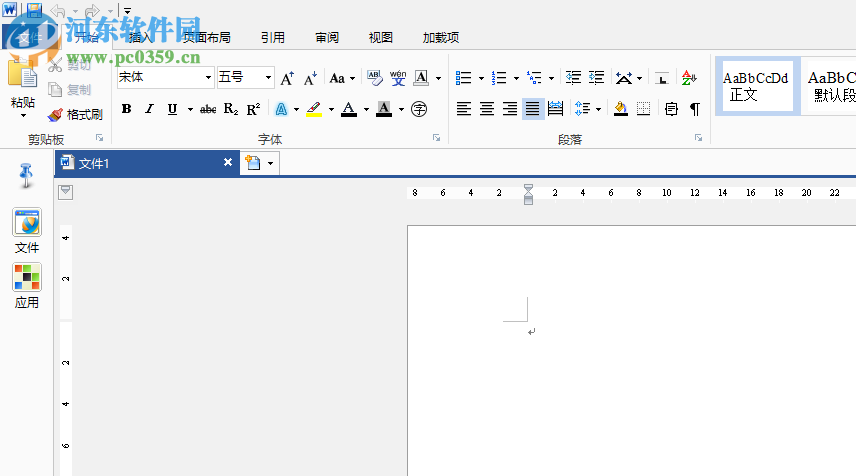Click the Undo button
This screenshot has height=476, width=856.
point(57,10)
